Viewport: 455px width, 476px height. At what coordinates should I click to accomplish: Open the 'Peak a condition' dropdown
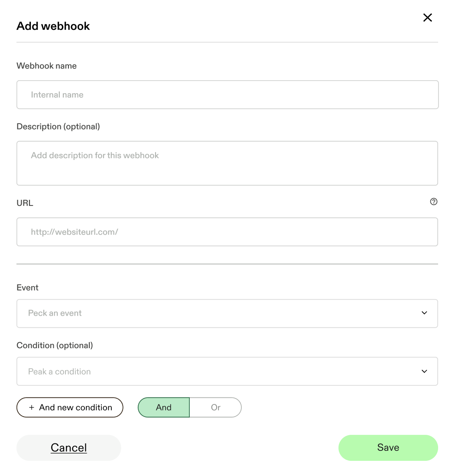pos(227,371)
